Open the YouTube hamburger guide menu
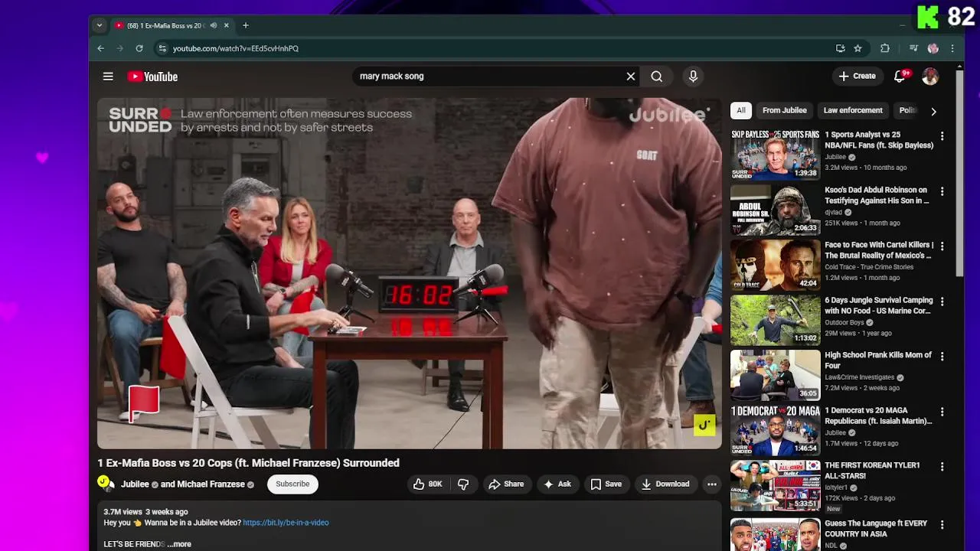The image size is (980, 551). 108,77
